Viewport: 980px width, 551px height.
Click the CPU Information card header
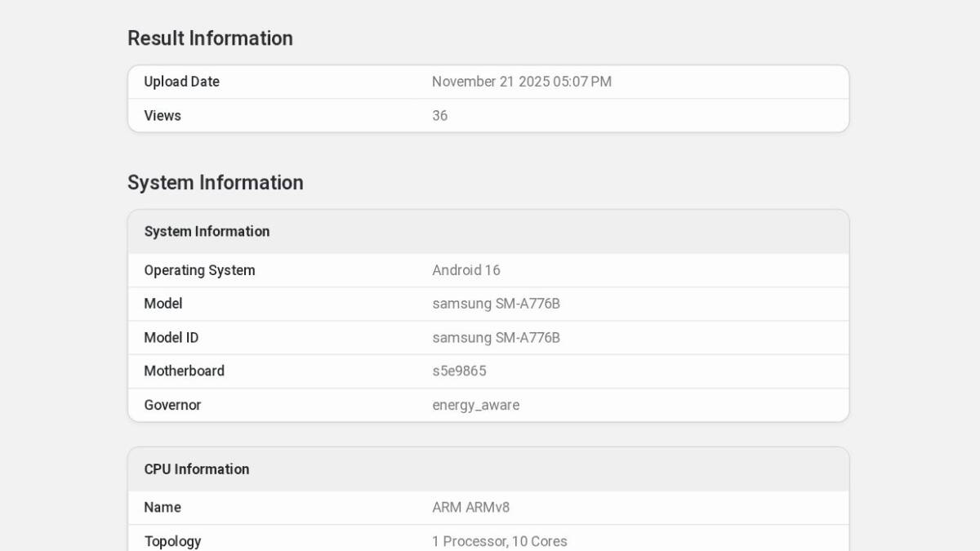[197, 469]
